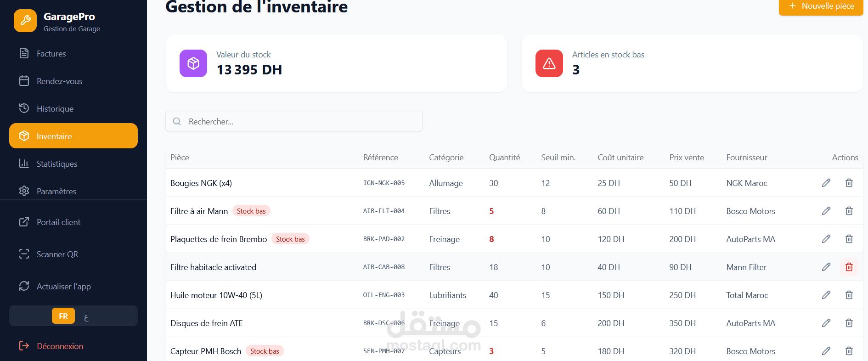The height and width of the screenshot is (361, 868).
Task: Select reference IGN-NGK-005
Action: click(384, 183)
